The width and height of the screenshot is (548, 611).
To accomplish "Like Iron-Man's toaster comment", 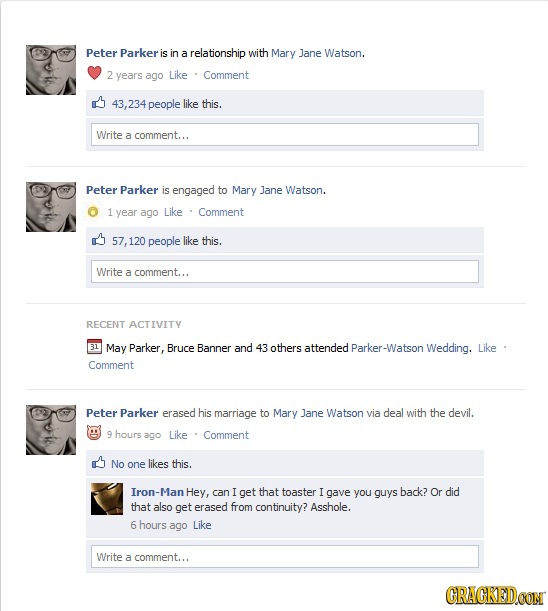I will [x=202, y=525].
